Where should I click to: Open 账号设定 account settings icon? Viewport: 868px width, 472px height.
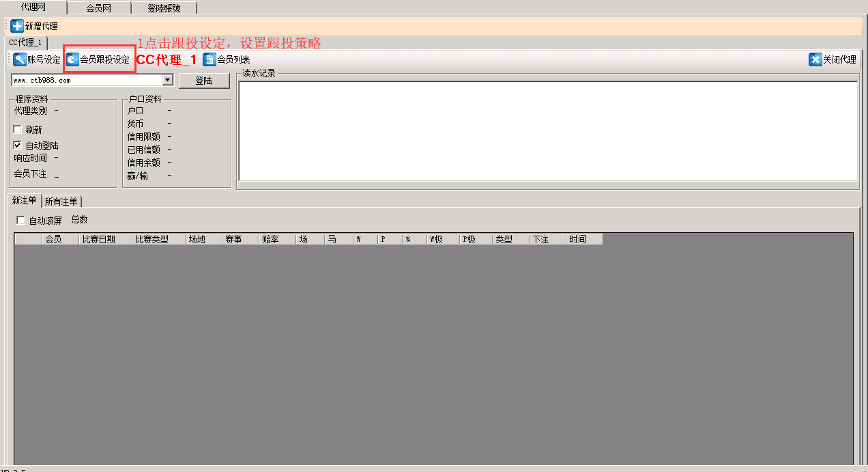click(x=20, y=59)
